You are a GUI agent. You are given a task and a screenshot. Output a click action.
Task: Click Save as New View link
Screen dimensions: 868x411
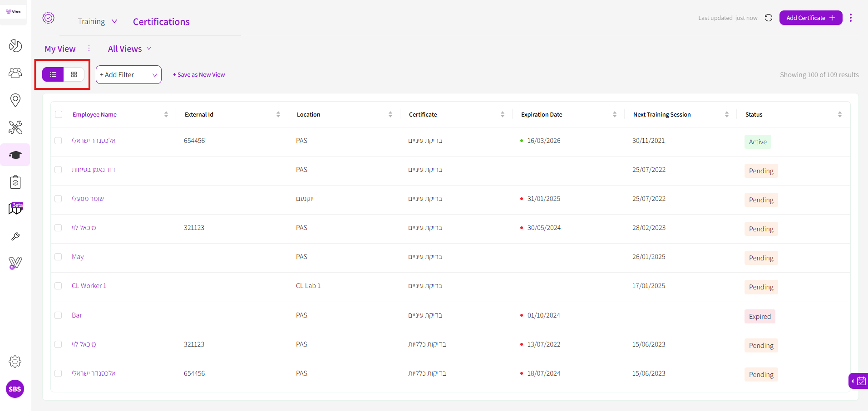(x=199, y=75)
